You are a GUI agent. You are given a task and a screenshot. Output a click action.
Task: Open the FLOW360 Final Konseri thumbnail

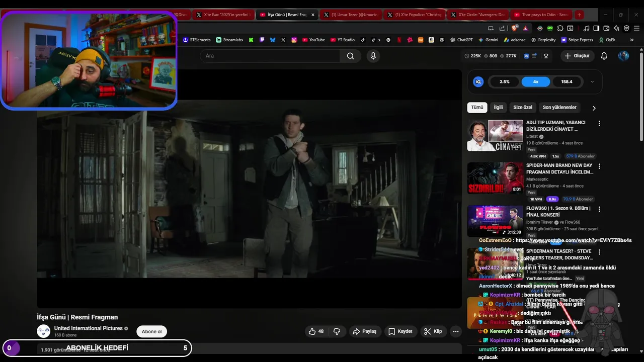tap(495, 221)
